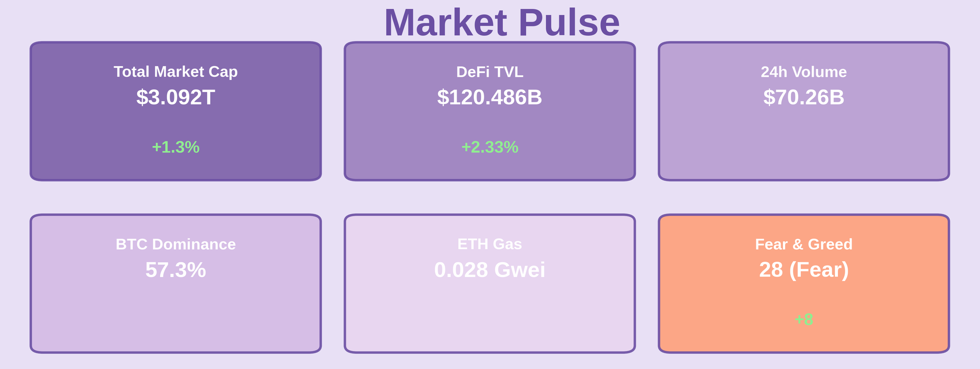Click the Market Pulse dashboard title
Viewport: 980px width, 369px height.
click(x=501, y=23)
